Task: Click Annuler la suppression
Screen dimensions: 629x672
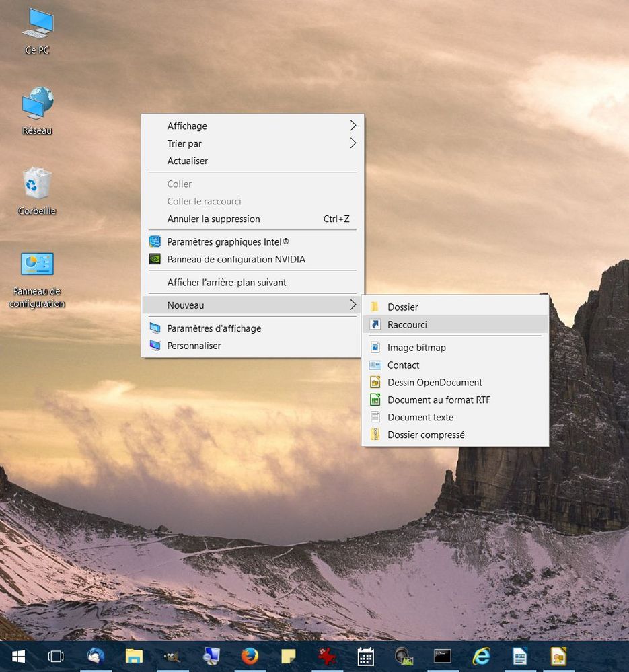Action: [213, 219]
